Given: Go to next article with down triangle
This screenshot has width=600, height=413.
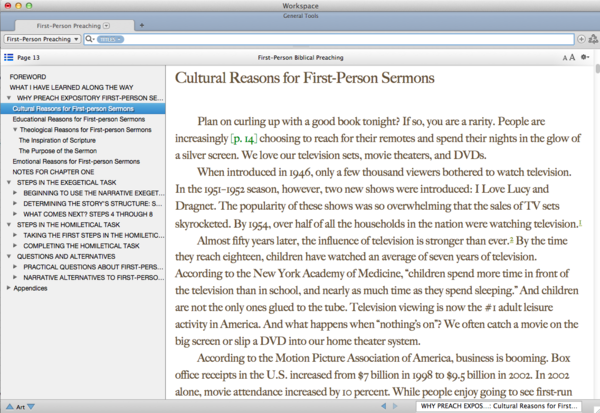Looking at the screenshot, I should [x=31, y=407].
